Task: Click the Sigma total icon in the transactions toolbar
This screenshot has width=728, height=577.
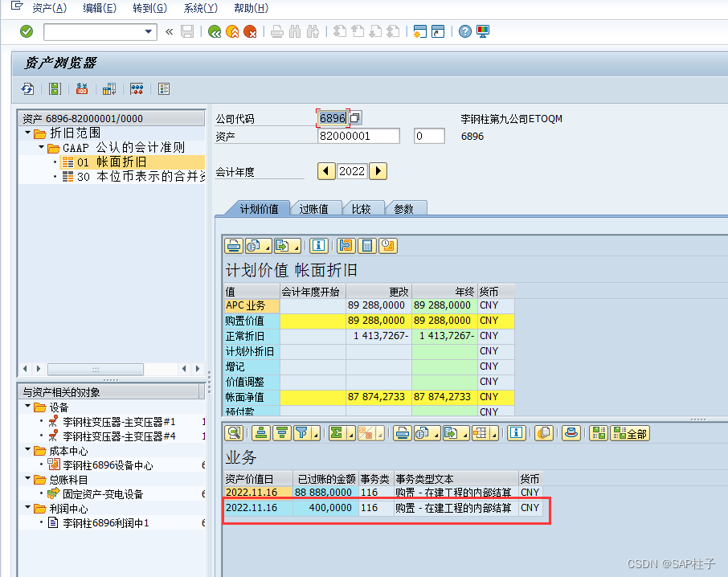Action: point(337,434)
